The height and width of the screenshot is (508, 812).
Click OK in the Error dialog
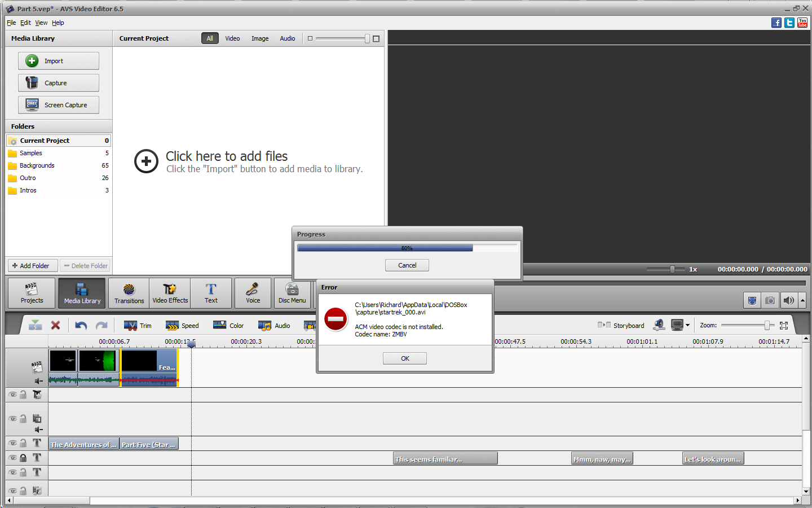[405, 358]
